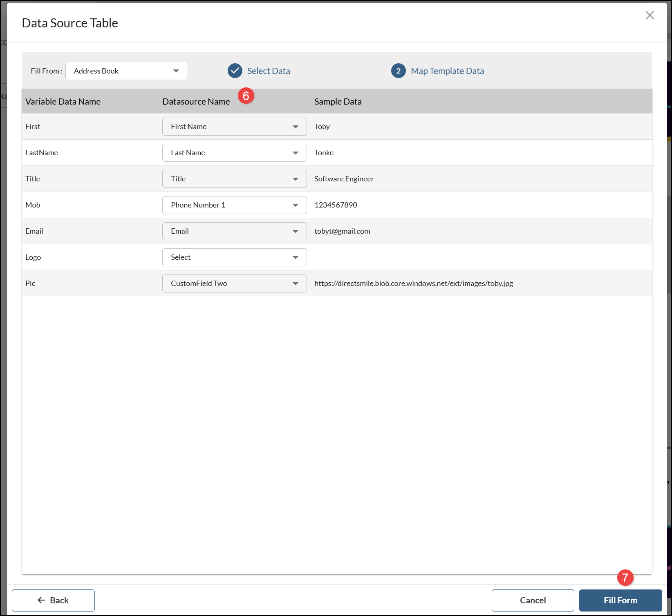
Task: Close the Data Source Table dialog
Action: tap(650, 16)
